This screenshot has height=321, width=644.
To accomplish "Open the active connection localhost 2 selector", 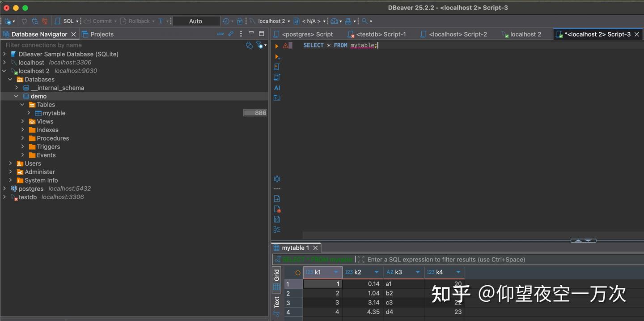I will 270,21.
